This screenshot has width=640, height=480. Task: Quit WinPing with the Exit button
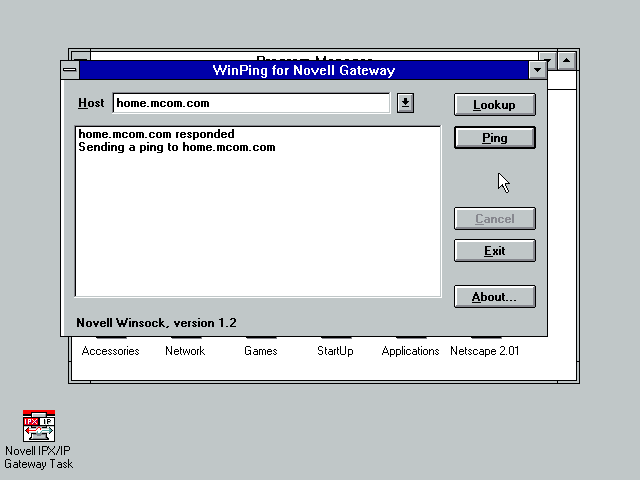click(x=495, y=251)
